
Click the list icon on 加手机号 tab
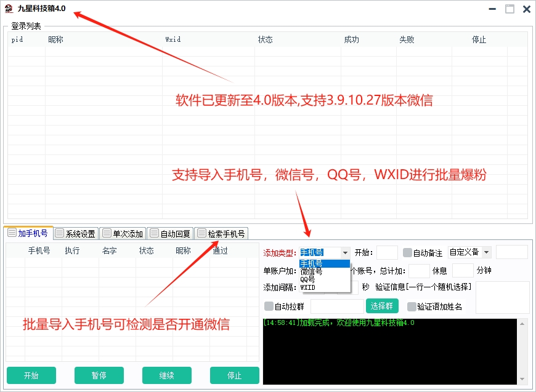click(12, 233)
